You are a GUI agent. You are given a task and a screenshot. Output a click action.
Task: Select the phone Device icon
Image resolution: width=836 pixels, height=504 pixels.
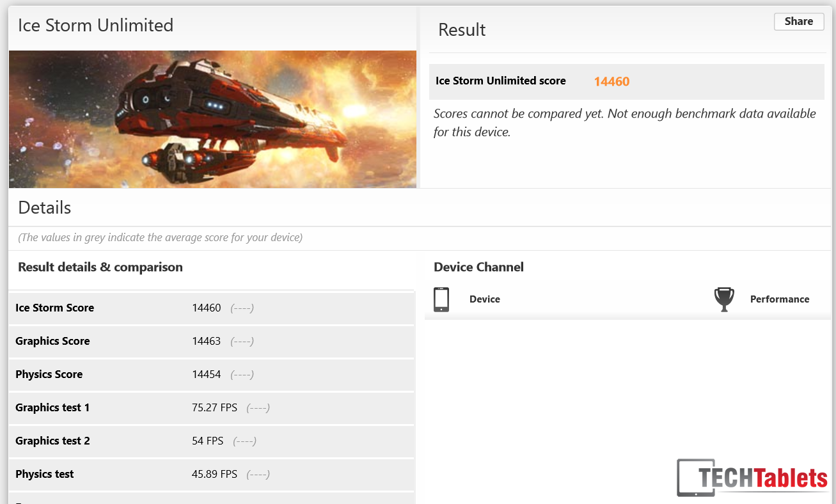[x=441, y=299]
